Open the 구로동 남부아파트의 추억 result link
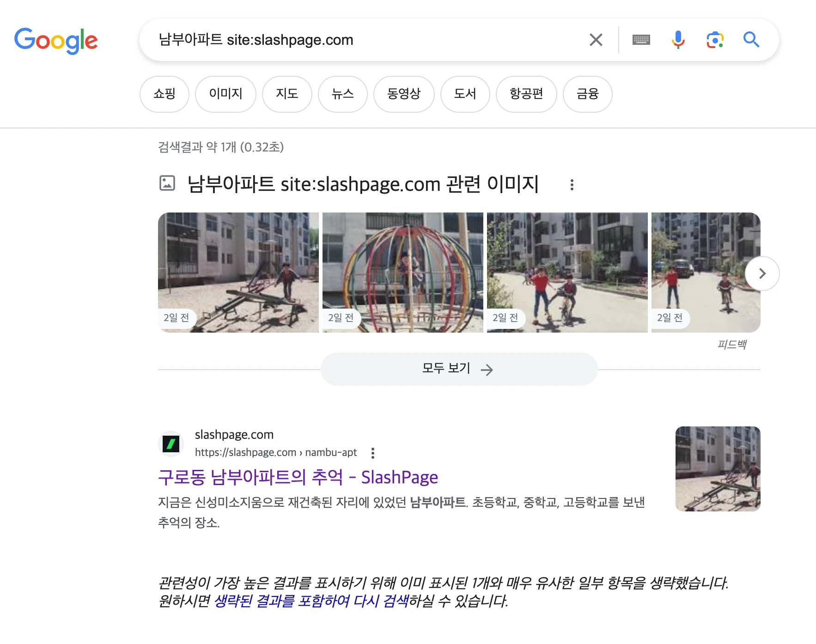This screenshot has height=644, width=816. [x=298, y=477]
